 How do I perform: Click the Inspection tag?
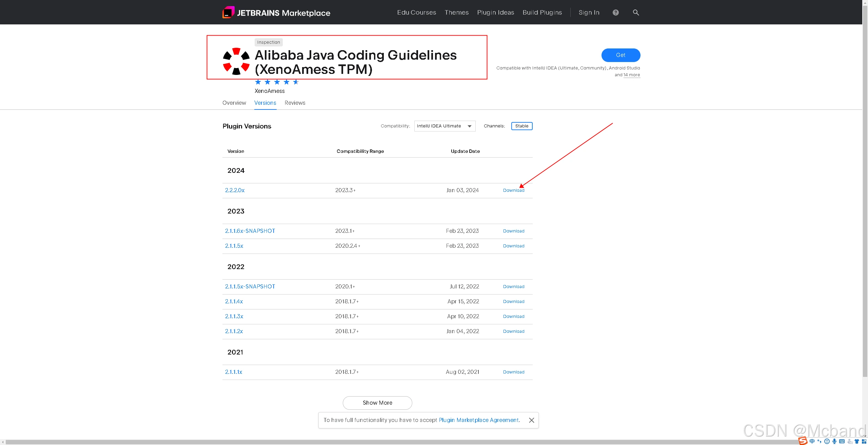(269, 42)
